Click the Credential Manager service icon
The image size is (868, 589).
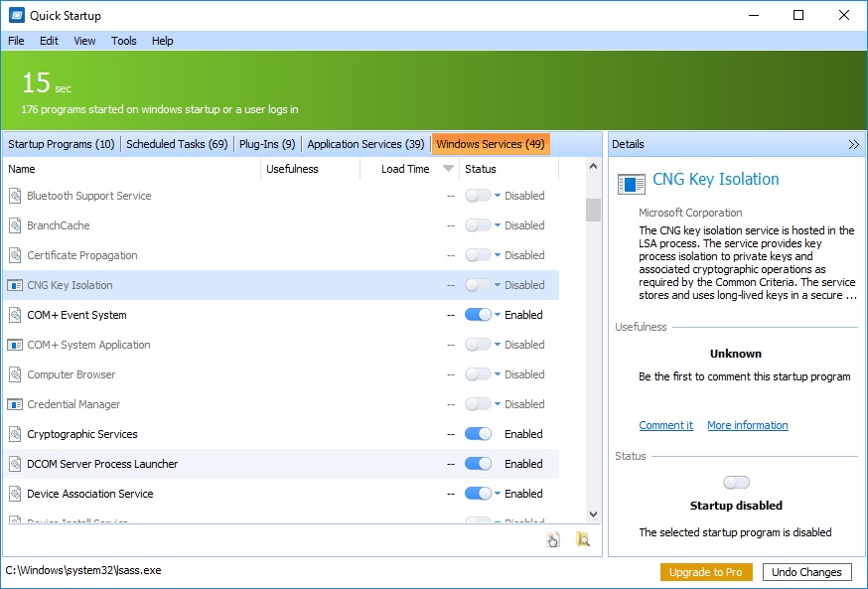point(15,404)
